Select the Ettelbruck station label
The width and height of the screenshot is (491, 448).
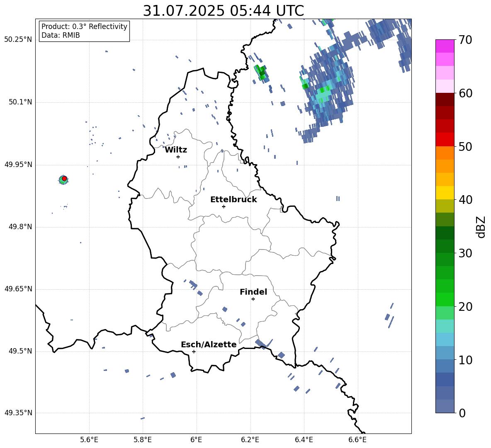pos(233,200)
